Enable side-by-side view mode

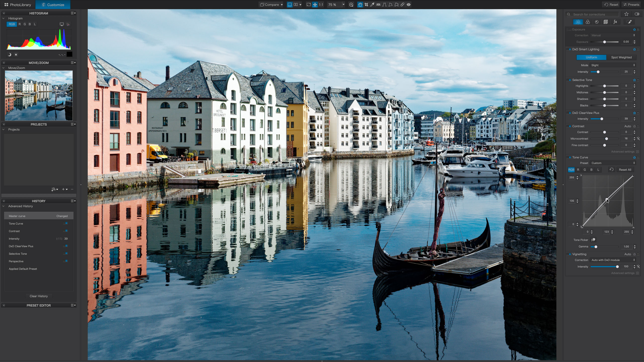(x=296, y=5)
